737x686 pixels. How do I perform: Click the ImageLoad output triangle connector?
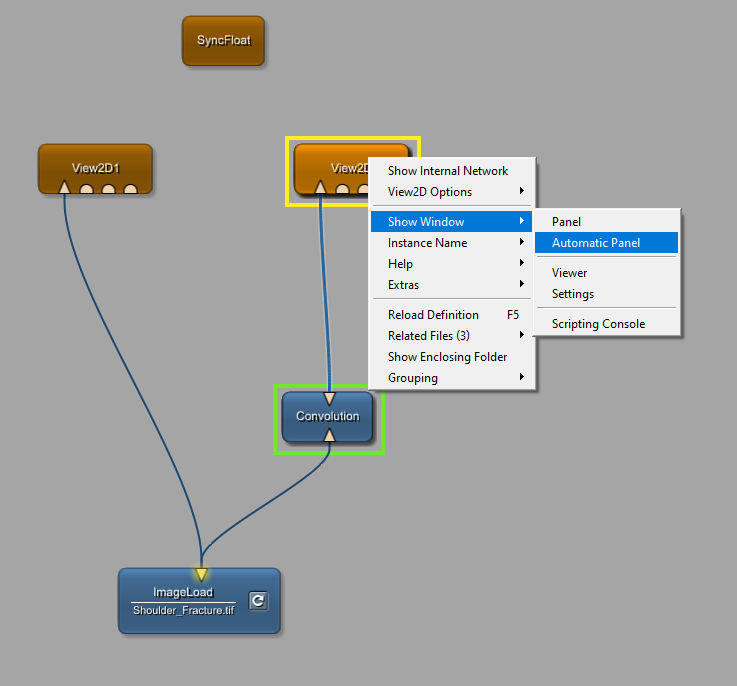(201, 574)
